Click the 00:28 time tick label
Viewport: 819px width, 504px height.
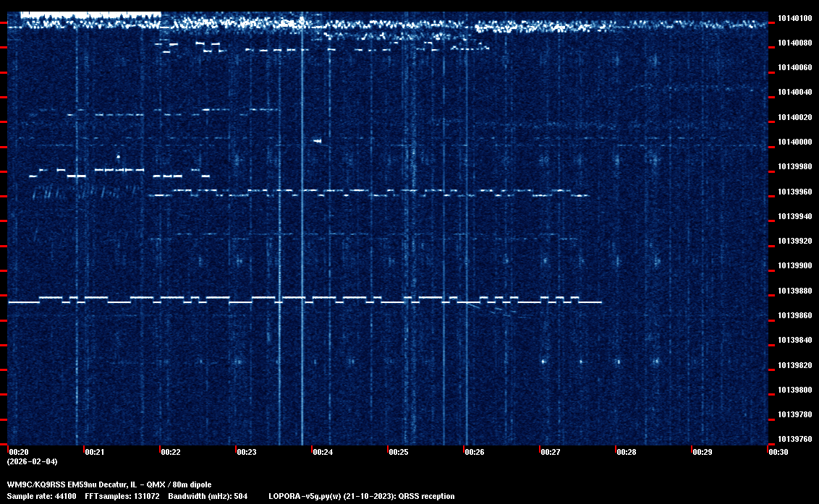627,452
